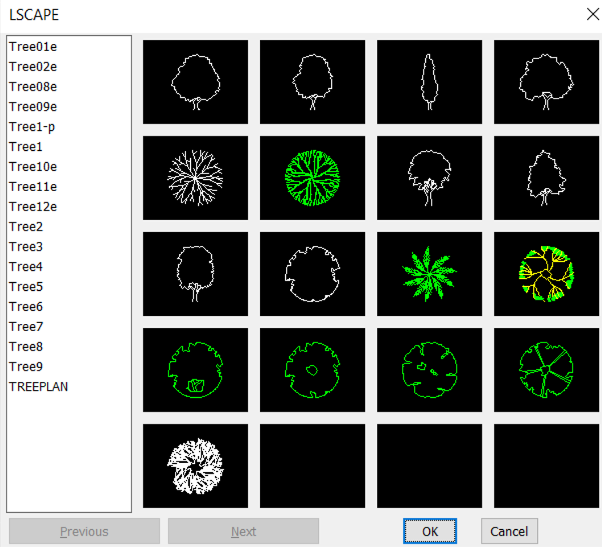This screenshot has height=547, width=602.
Task: Go to the Next page of blocks
Action: click(243, 531)
